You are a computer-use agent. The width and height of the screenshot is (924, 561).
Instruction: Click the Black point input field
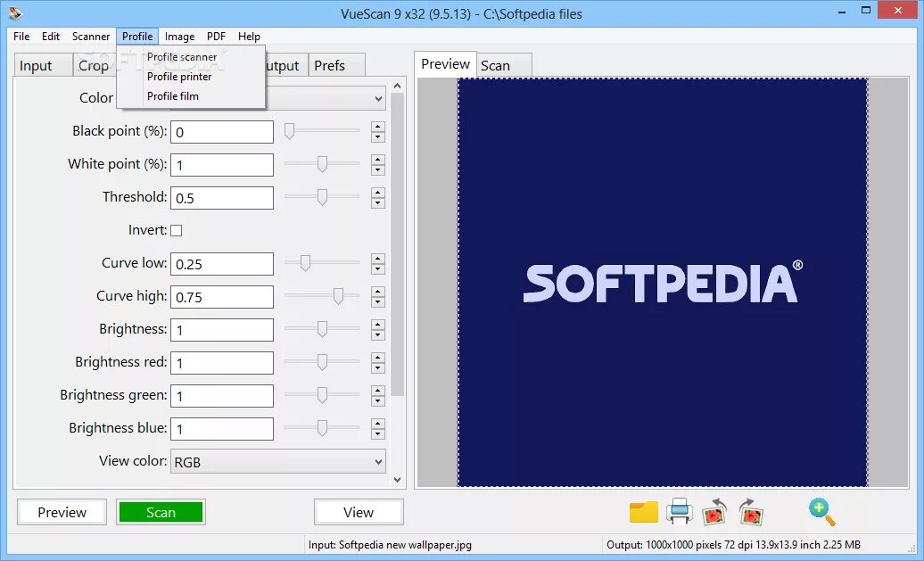tap(222, 132)
